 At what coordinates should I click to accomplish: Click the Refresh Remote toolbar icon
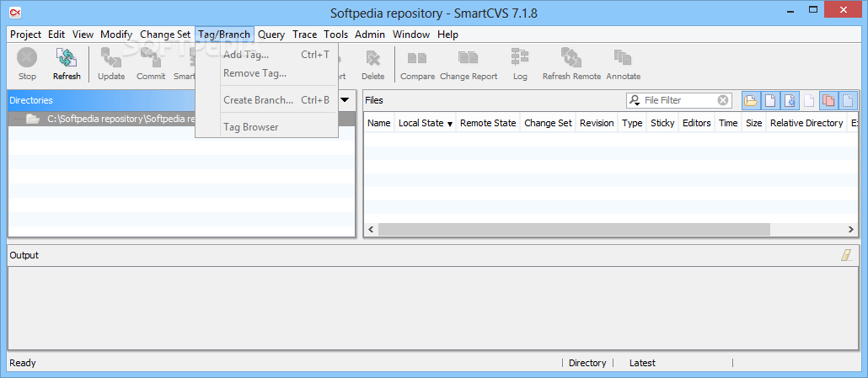pyautogui.click(x=571, y=58)
